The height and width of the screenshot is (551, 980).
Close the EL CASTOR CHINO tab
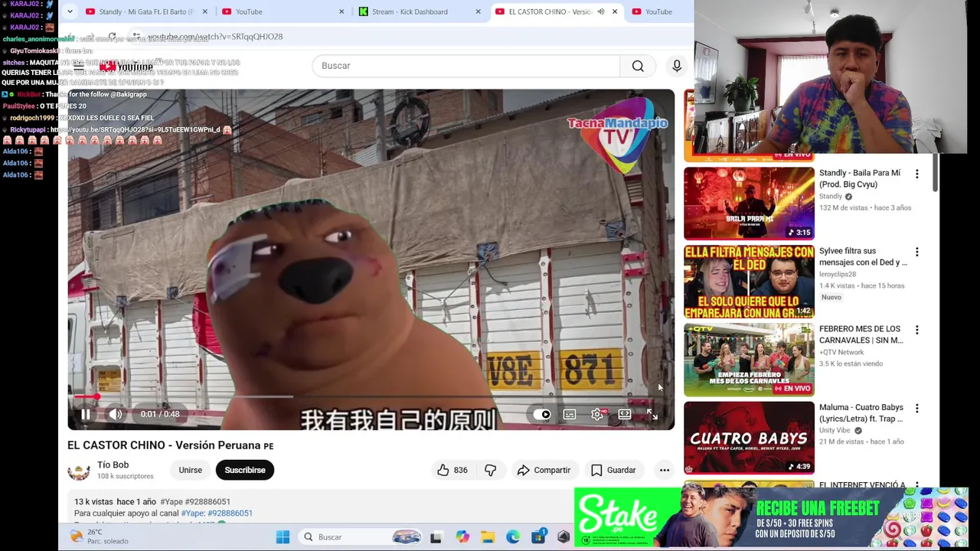pos(614,11)
